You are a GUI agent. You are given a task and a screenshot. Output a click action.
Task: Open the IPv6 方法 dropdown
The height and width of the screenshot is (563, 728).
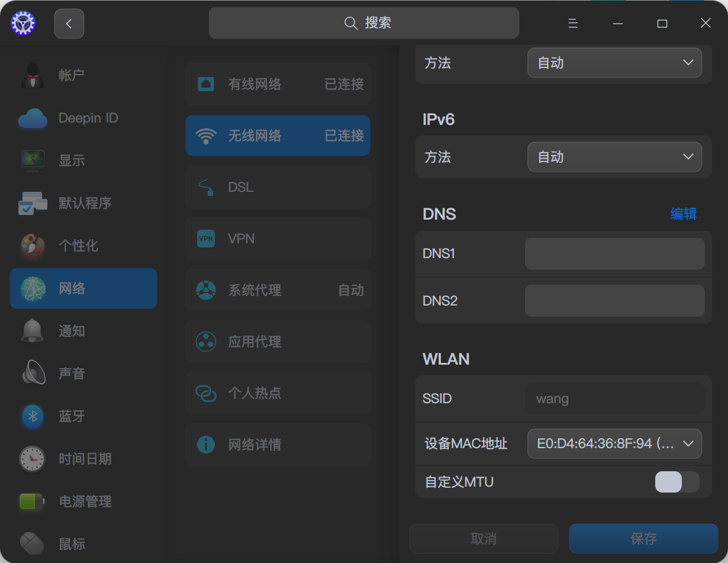coord(614,157)
